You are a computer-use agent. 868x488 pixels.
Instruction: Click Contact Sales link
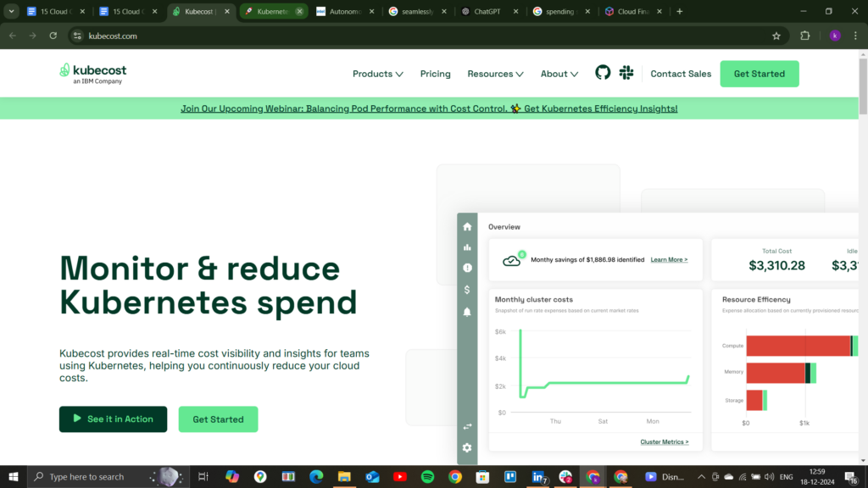coord(681,74)
